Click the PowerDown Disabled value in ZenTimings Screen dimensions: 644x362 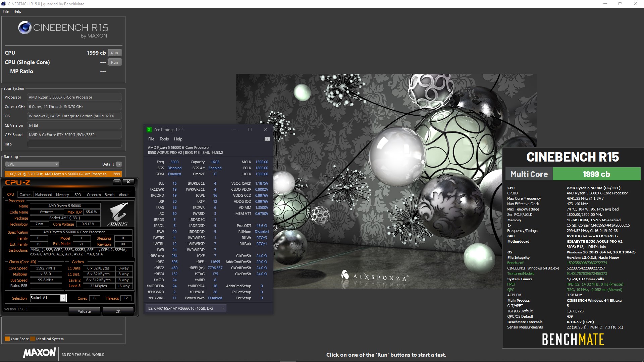click(215, 298)
